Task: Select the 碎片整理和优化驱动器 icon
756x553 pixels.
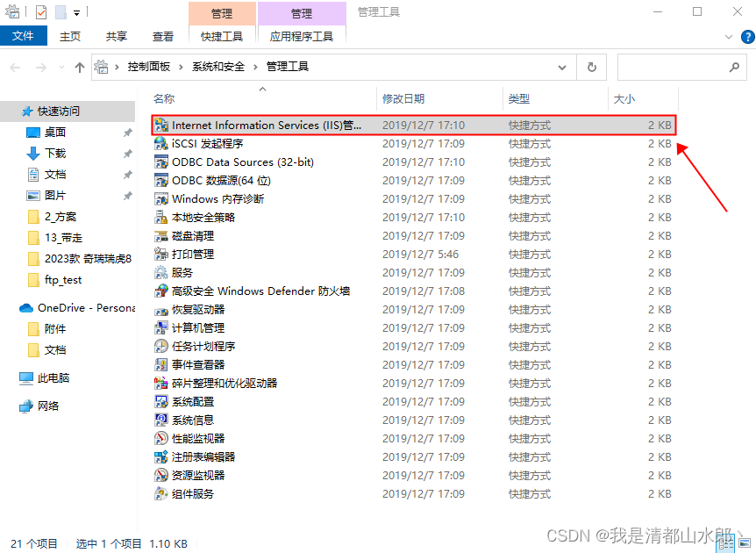Action: point(161,383)
